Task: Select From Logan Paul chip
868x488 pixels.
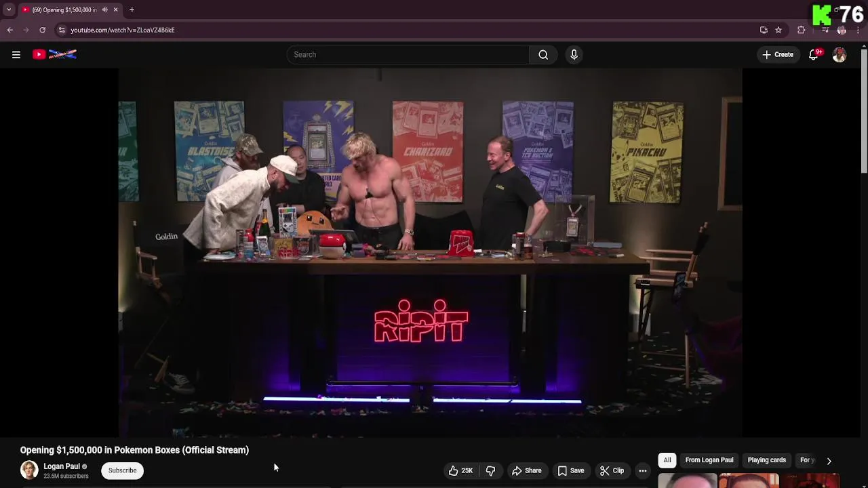Action: [x=709, y=460]
